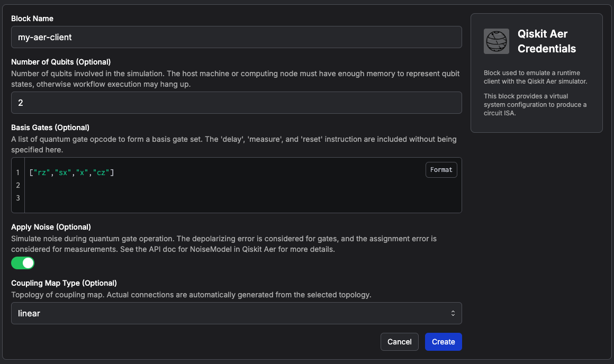Focus the Block Name field containing my-aer-client
This screenshot has height=364, width=614.
pos(236,37)
